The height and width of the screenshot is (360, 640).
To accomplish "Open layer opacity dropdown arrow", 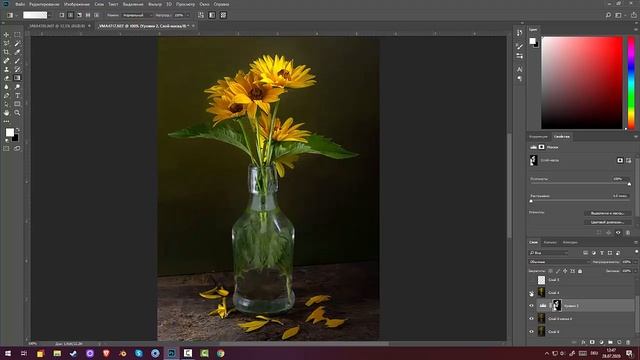I will tap(636, 262).
